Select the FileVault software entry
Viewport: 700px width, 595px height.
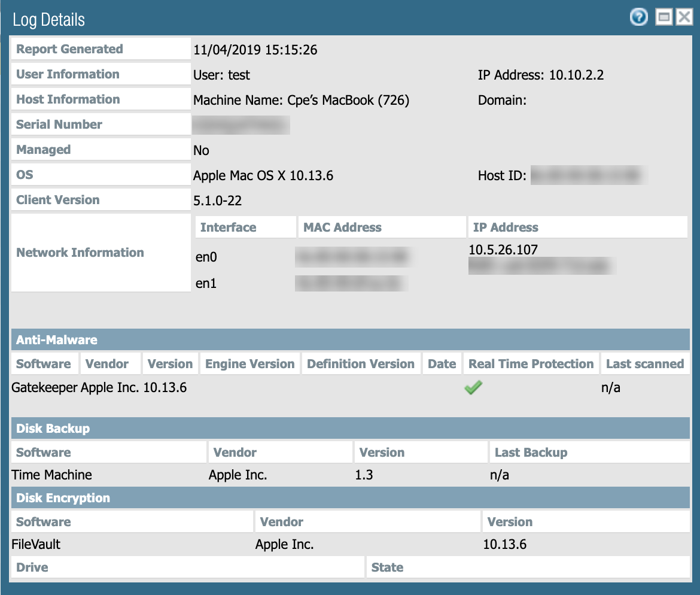click(36, 545)
